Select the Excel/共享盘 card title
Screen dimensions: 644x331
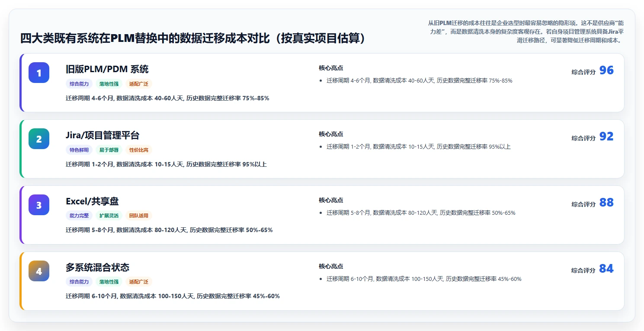(92, 201)
